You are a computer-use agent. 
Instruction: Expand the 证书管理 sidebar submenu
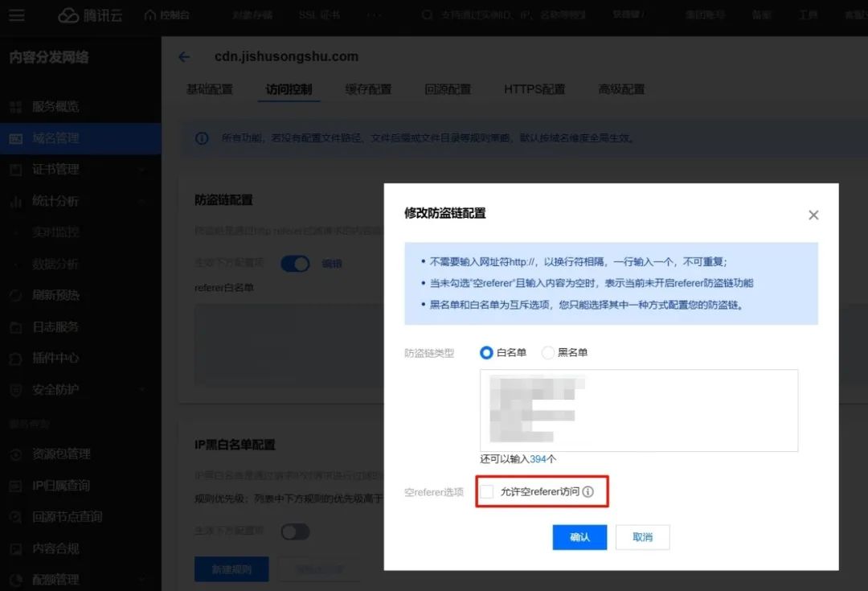(141, 170)
